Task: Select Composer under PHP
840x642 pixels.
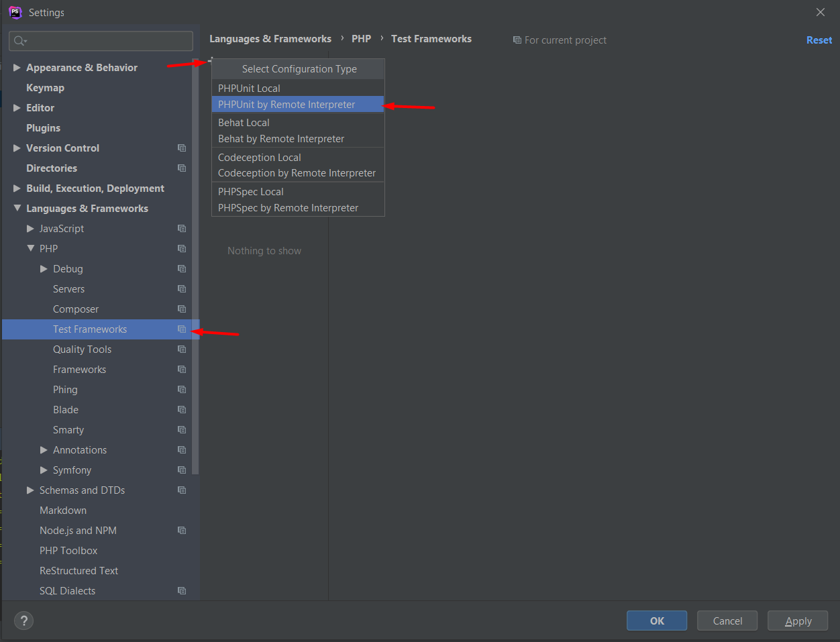Action: click(x=76, y=309)
